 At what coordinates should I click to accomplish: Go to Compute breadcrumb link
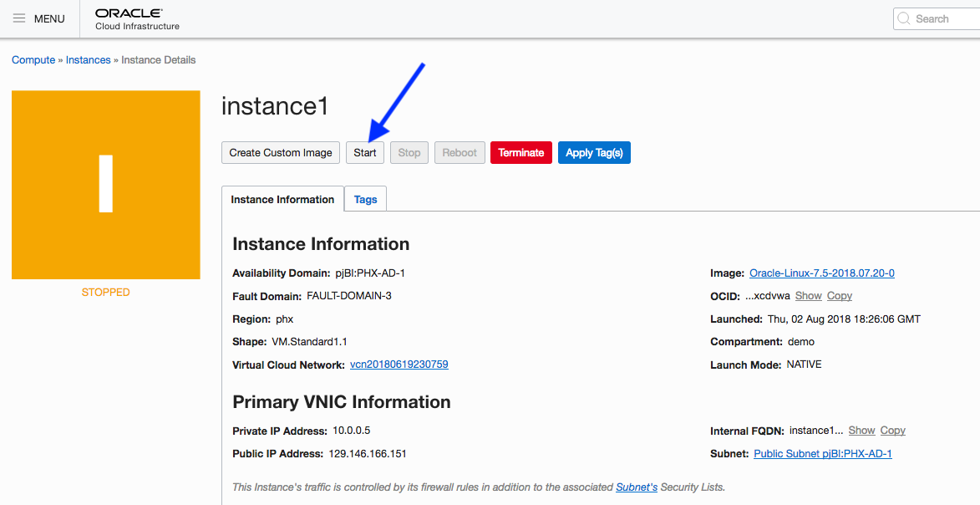pos(33,60)
